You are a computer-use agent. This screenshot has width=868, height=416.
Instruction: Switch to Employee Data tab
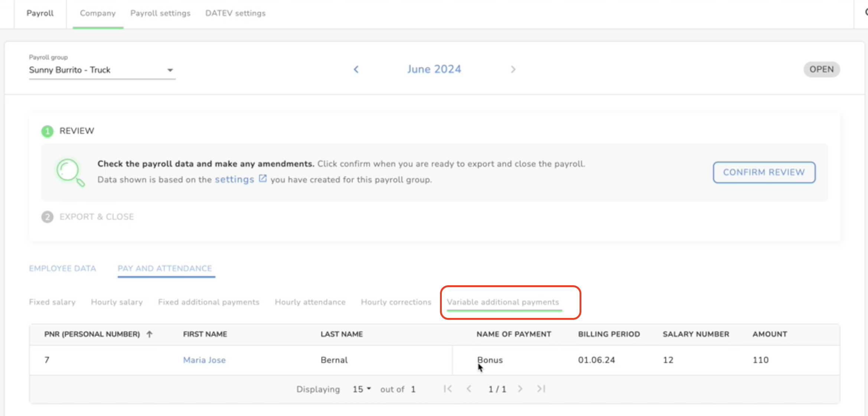[x=62, y=268]
